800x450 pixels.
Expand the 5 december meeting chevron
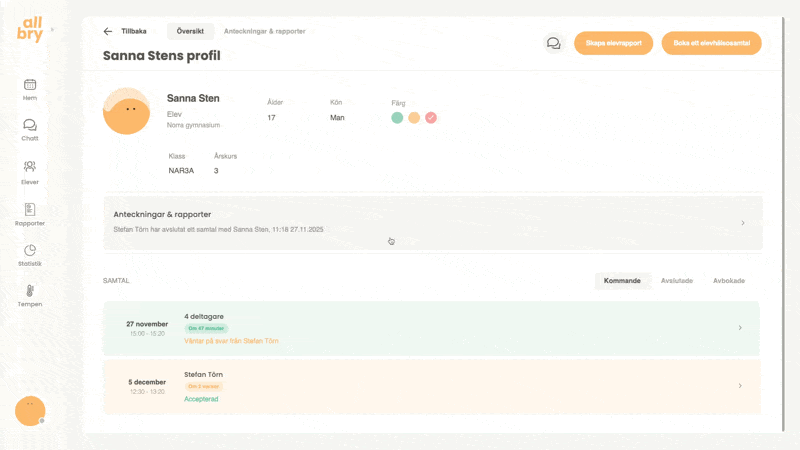point(740,386)
